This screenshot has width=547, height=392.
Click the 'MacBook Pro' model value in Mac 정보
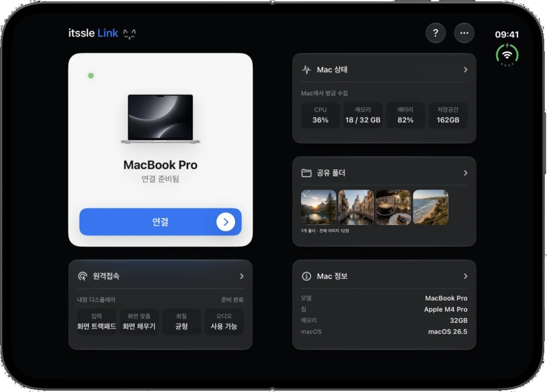446,298
